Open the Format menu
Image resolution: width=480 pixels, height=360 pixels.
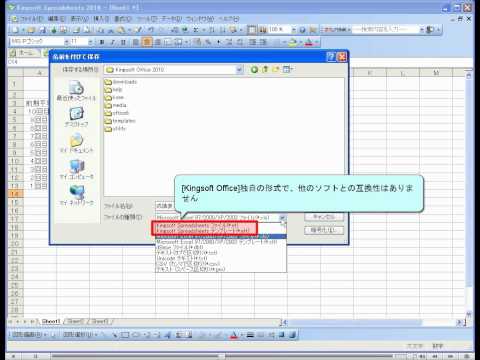pos(123,19)
